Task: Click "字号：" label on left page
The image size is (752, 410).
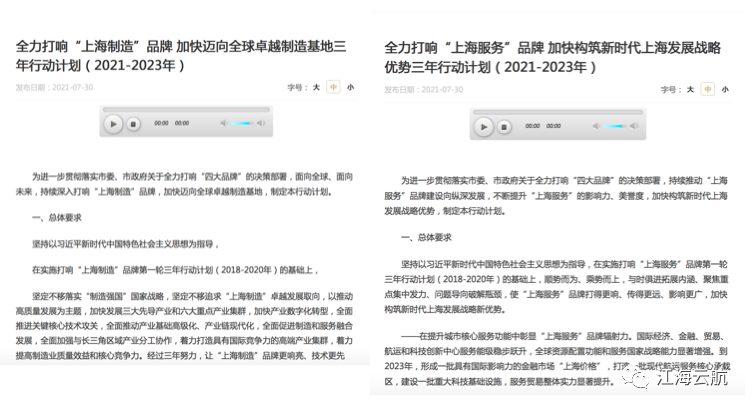Action: coord(297,87)
